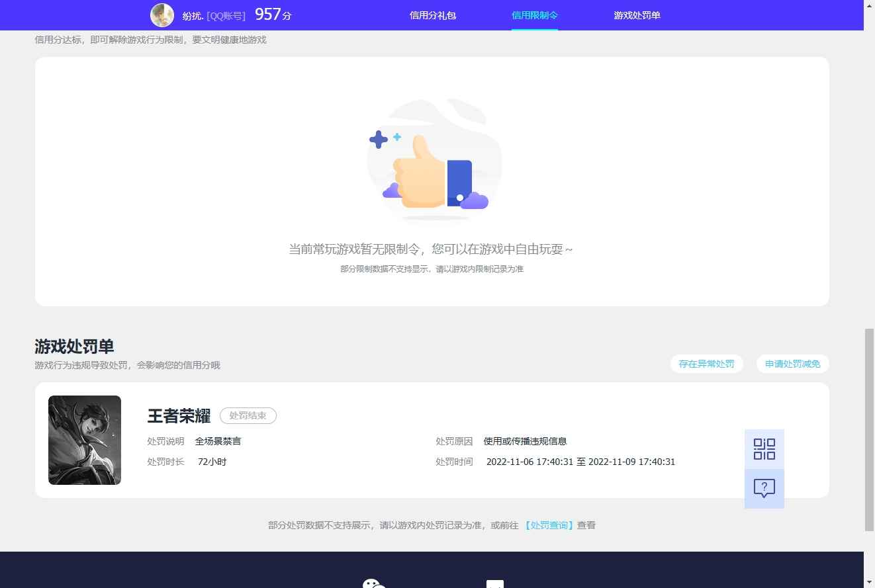Switch to 信用限制令 tab
The height and width of the screenshot is (588, 875).
coord(535,15)
